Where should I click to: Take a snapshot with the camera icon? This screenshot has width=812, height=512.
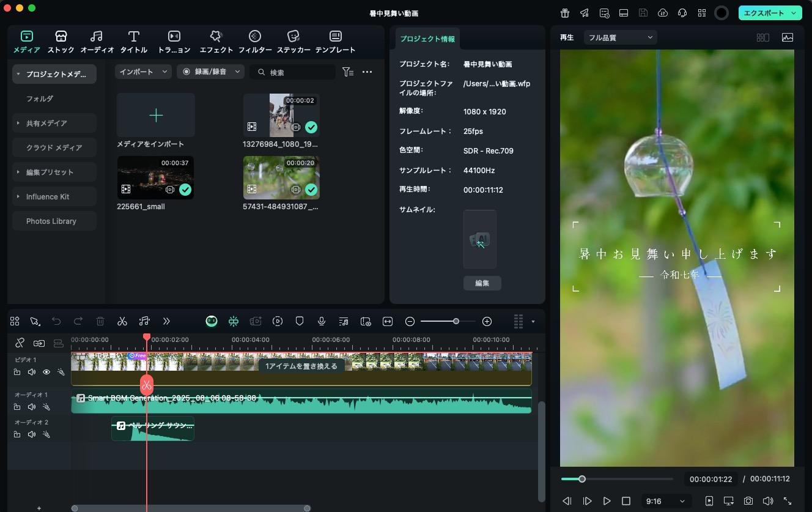tap(748, 501)
